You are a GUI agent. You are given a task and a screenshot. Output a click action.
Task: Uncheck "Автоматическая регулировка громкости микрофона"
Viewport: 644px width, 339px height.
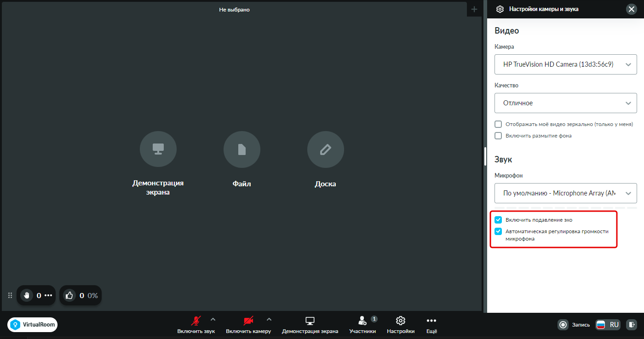[x=498, y=231]
